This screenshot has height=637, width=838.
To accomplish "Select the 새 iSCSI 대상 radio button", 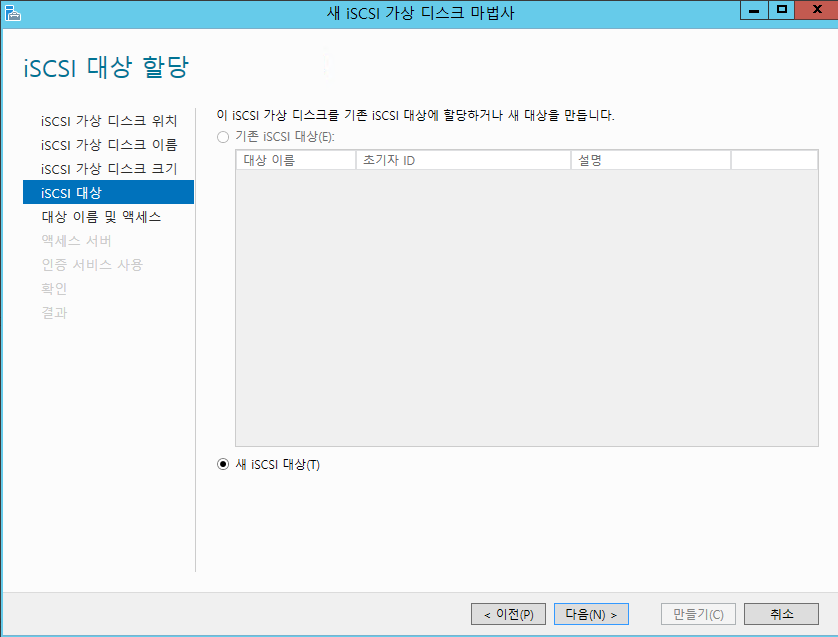I will [x=223, y=464].
